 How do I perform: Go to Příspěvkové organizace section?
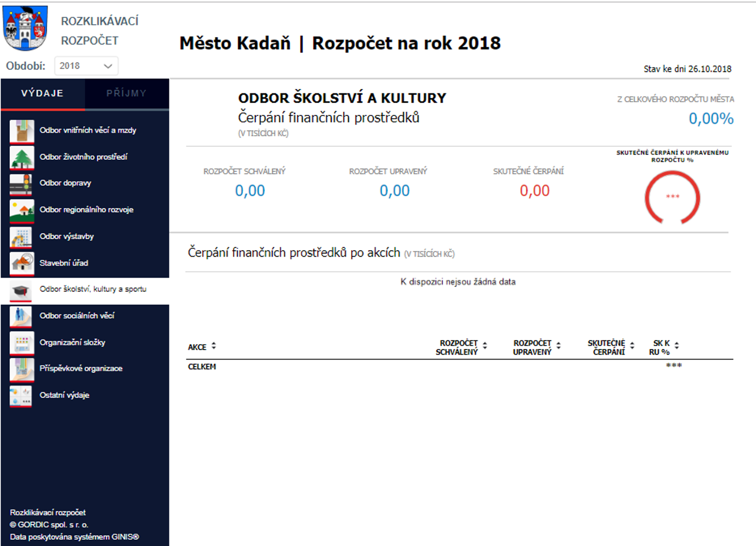click(81, 369)
